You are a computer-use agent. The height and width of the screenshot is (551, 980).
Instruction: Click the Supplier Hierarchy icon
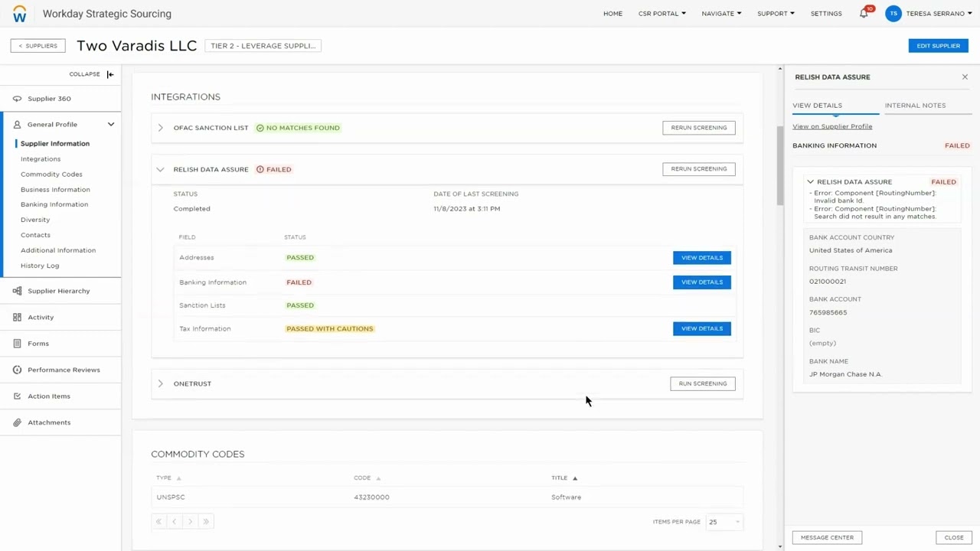[17, 291]
